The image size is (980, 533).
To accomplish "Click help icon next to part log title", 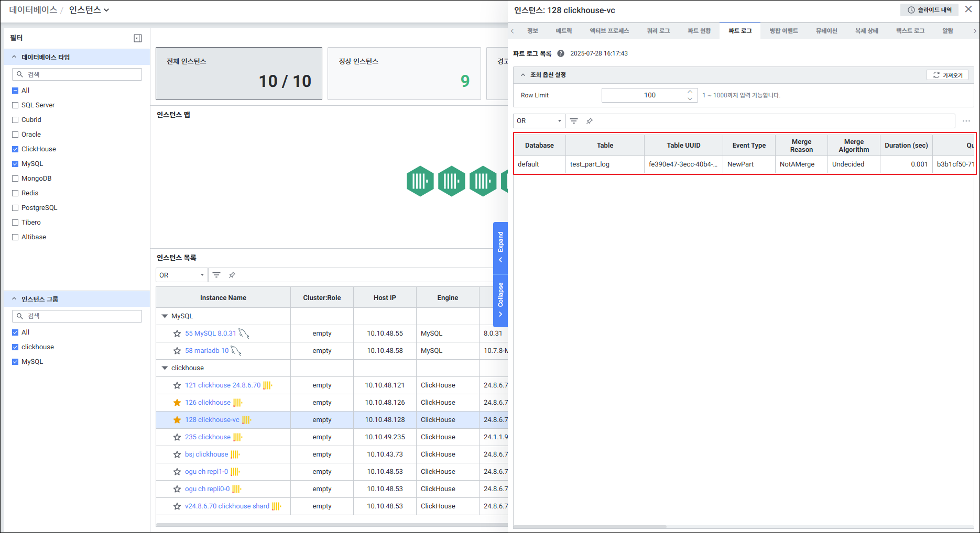I will (561, 53).
